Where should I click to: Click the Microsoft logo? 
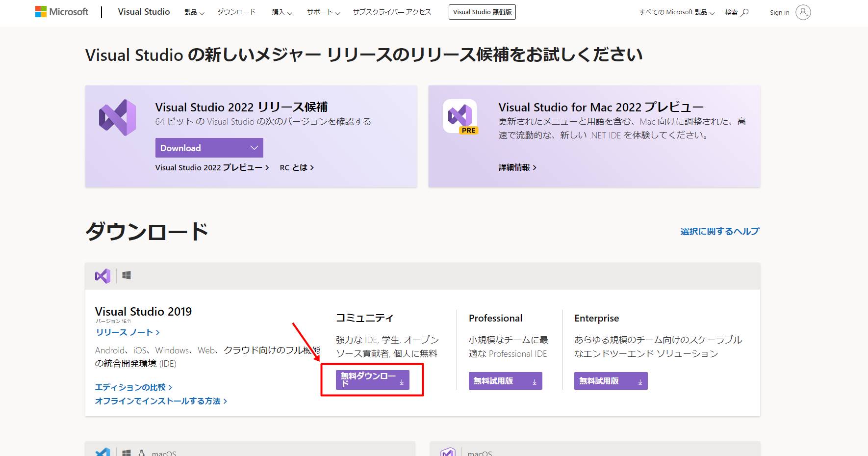click(x=62, y=12)
